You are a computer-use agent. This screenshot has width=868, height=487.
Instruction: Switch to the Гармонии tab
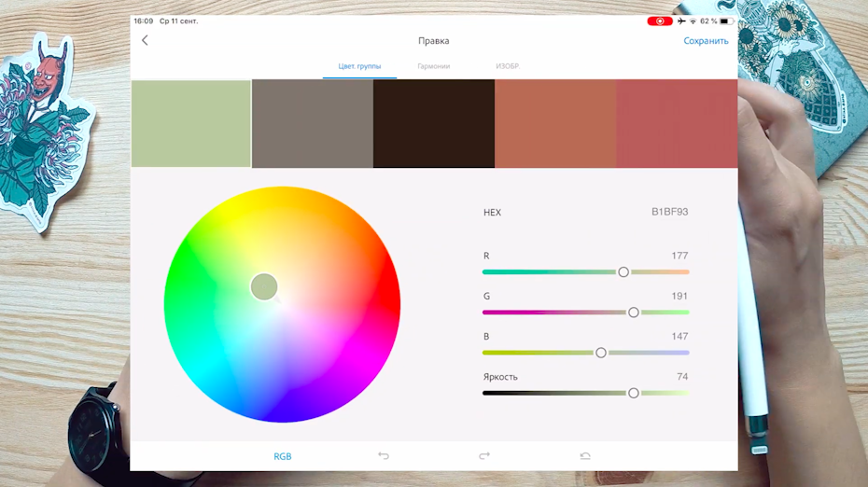(x=433, y=66)
